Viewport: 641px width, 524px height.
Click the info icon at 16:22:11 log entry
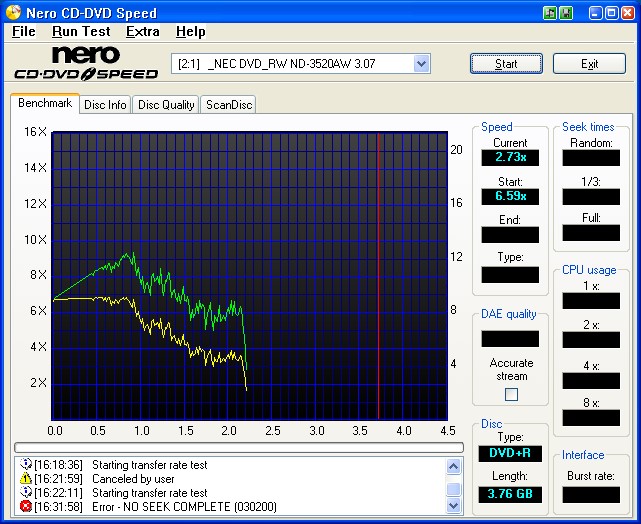(26, 492)
